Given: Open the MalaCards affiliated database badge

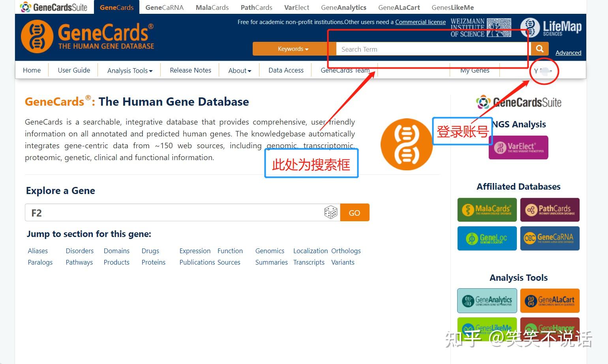Looking at the screenshot, I should [x=487, y=209].
